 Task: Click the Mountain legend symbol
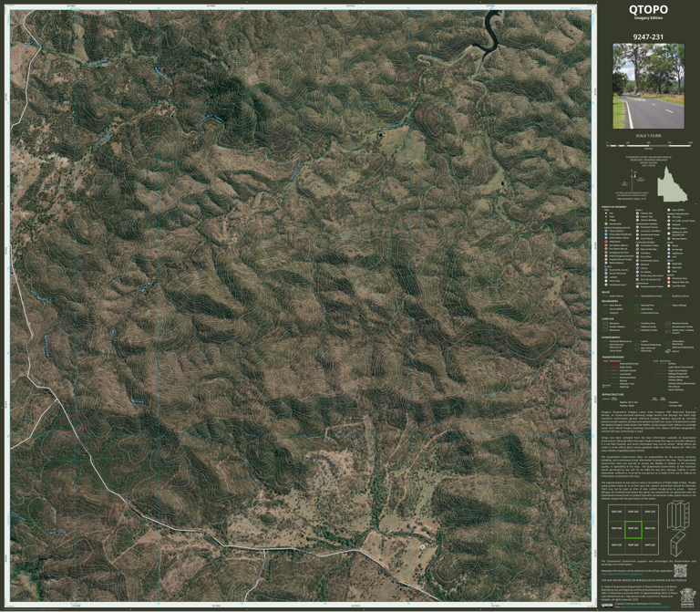click(669, 267)
